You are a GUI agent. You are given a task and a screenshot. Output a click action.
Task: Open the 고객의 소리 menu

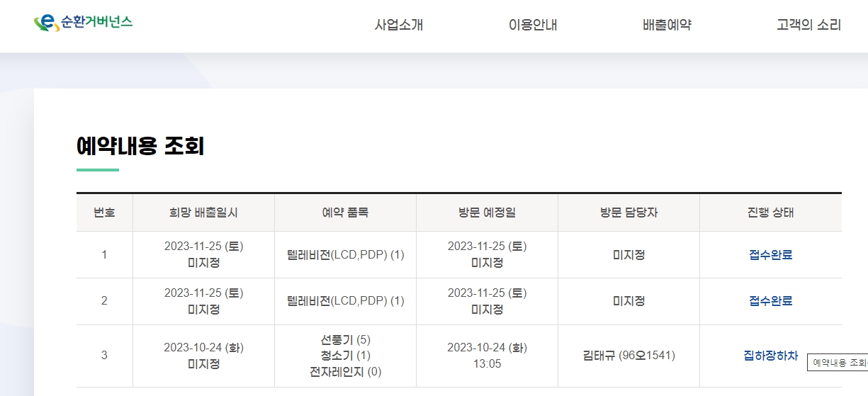tap(808, 26)
